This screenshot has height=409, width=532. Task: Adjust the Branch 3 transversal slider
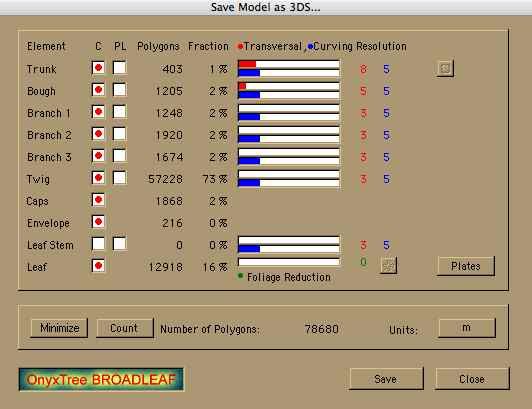[289, 152]
